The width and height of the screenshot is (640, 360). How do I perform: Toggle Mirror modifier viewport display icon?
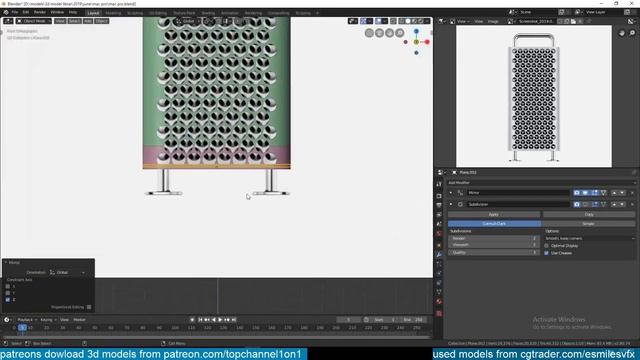(585, 193)
